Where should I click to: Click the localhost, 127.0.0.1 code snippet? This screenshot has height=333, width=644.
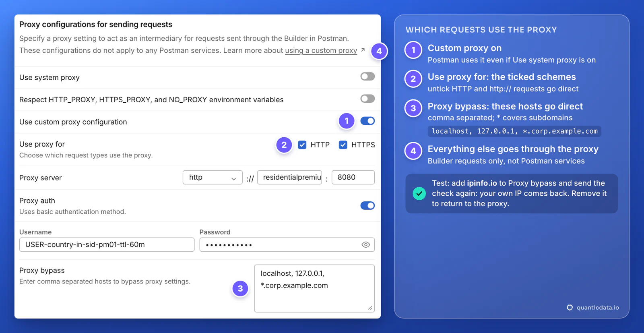click(514, 131)
